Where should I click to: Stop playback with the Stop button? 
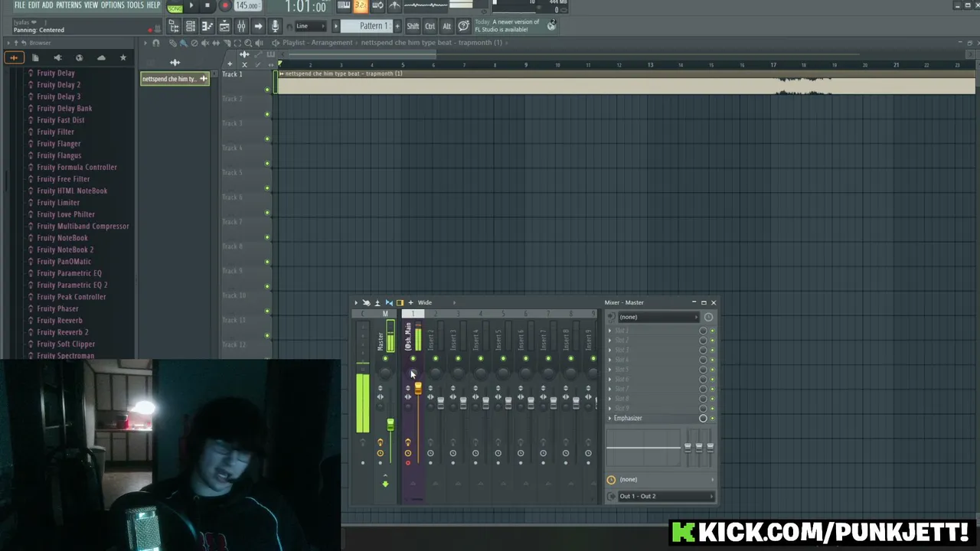207,6
